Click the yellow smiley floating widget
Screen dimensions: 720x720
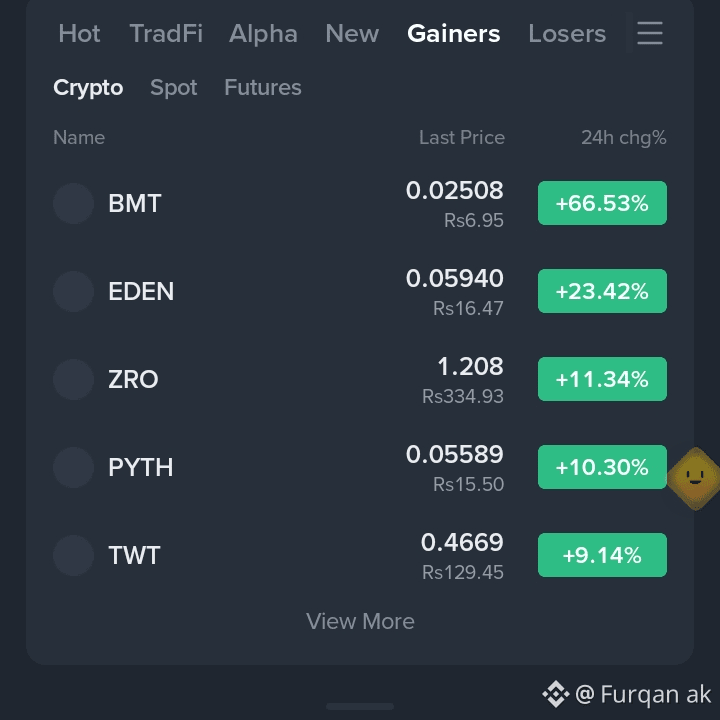[x=695, y=478]
